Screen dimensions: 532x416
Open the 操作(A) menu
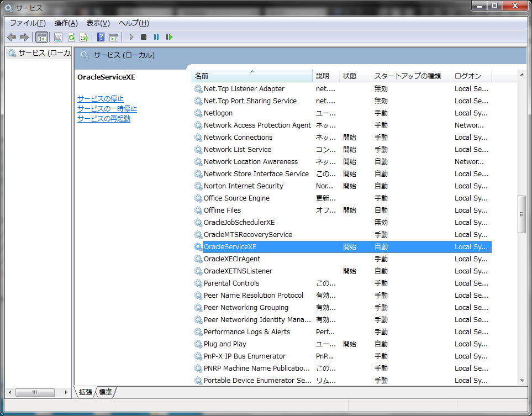tap(66, 23)
